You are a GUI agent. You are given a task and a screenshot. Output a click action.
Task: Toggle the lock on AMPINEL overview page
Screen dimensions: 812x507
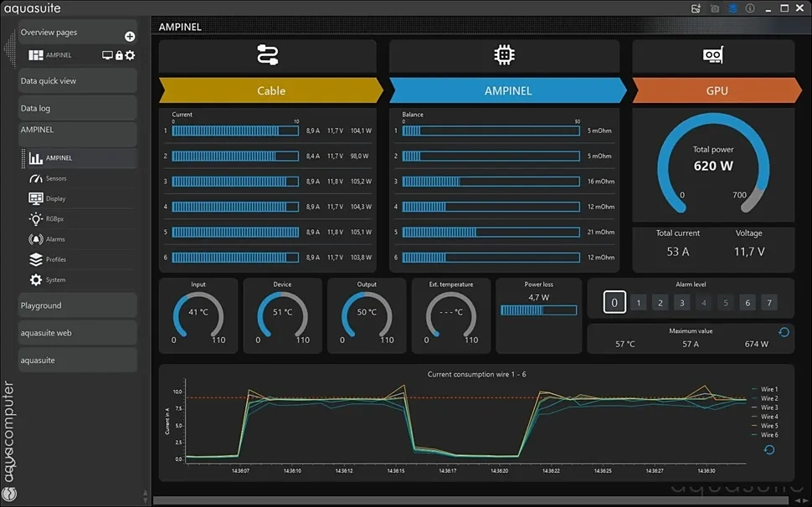(119, 55)
